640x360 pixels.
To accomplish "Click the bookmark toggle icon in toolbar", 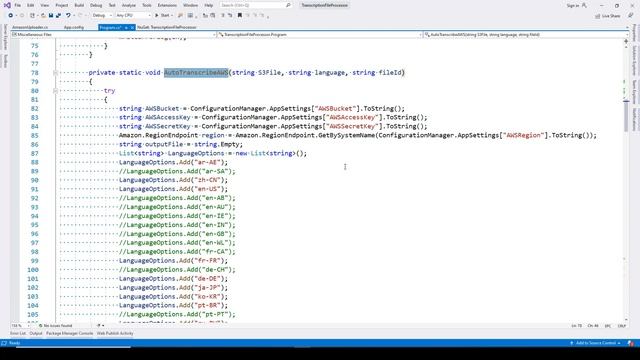I will tap(240, 16).
